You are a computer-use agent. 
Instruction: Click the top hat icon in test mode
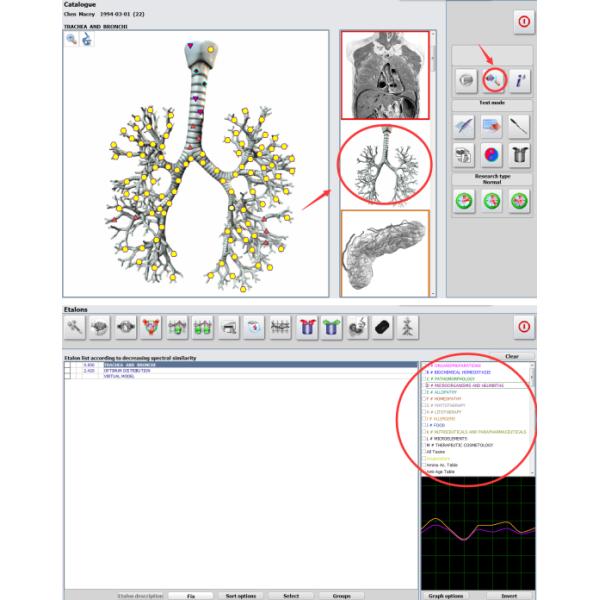point(520,155)
